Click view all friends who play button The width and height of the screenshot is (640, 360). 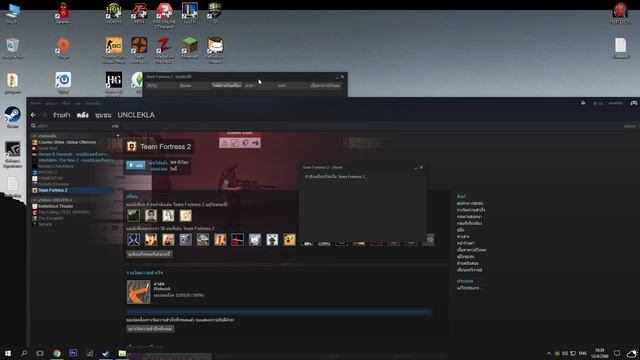click(149, 254)
